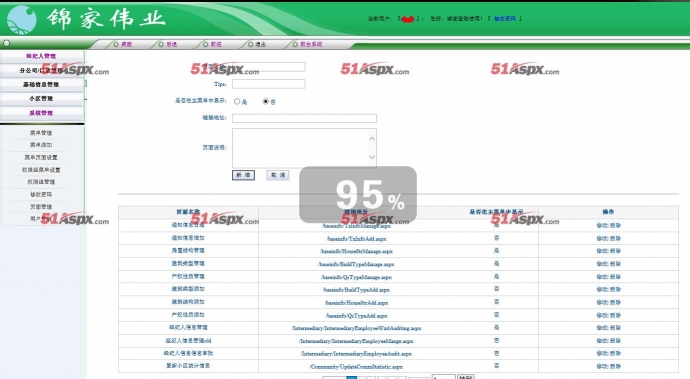Click the IntermediaryEmployeeManage.aspx link
This screenshot has width=690, height=379.
click(356, 341)
